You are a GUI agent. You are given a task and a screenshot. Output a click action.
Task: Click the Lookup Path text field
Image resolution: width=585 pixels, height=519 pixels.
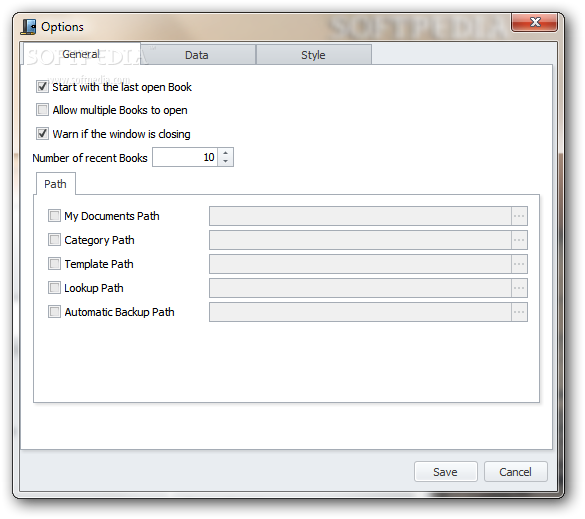click(x=360, y=288)
